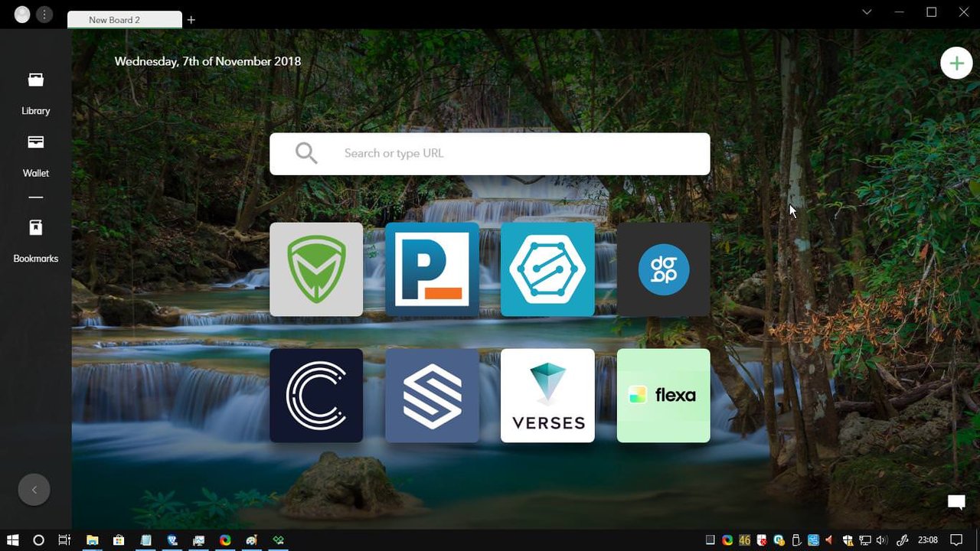This screenshot has height=551, width=980.
Task: Open the Library panel
Action: (x=35, y=93)
